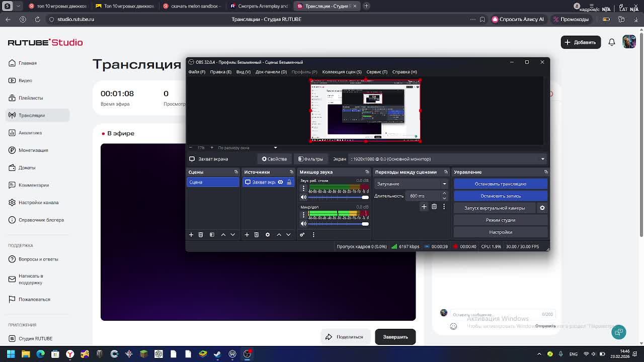The height and width of the screenshot is (362, 644).
Task: Click Завершить to end RUTUBE stream
Action: coord(395,337)
